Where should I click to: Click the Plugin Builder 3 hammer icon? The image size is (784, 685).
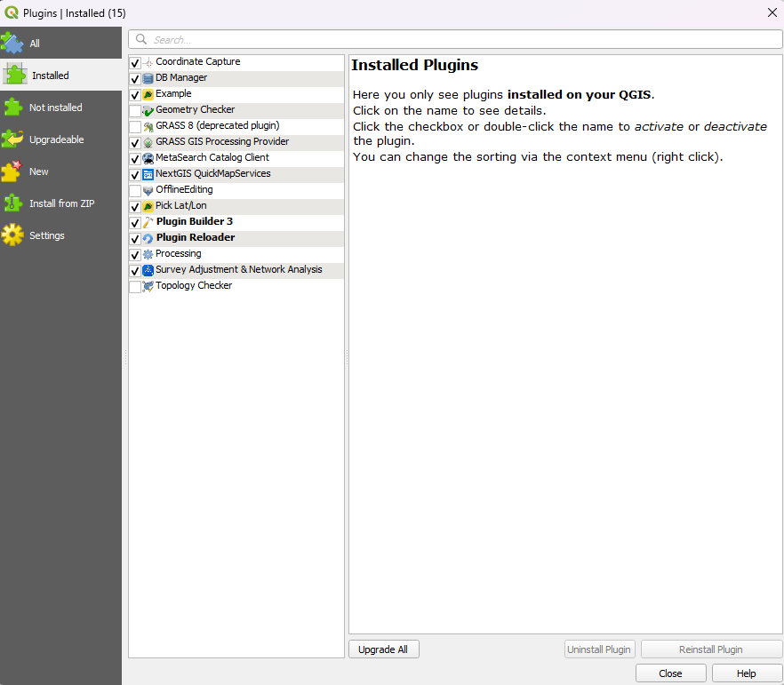pos(148,222)
